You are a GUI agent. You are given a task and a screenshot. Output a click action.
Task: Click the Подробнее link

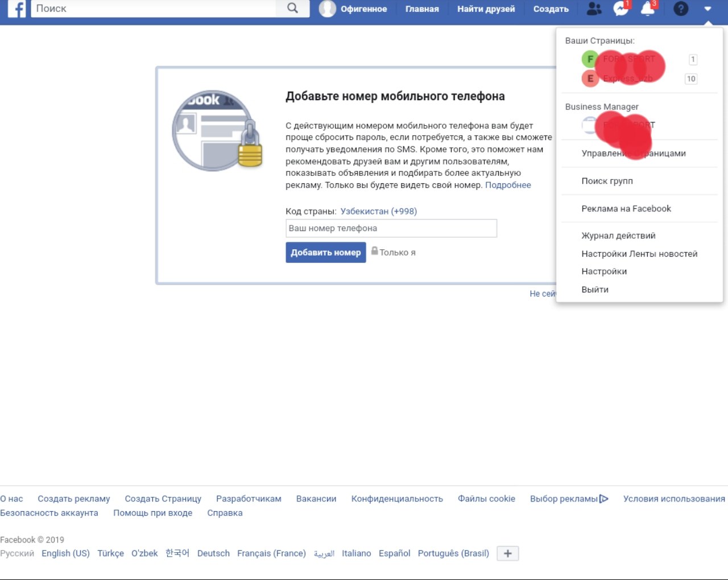click(508, 185)
